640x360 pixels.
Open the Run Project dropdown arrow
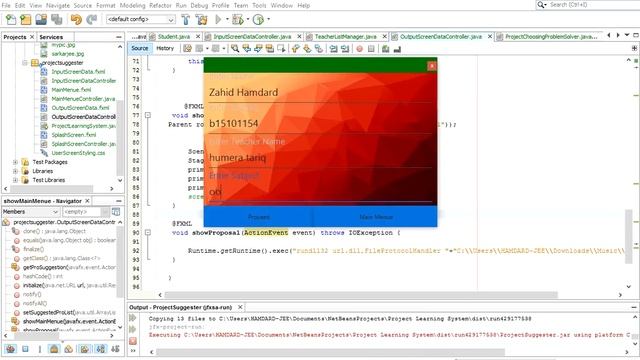pyautogui.click(x=227, y=19)
